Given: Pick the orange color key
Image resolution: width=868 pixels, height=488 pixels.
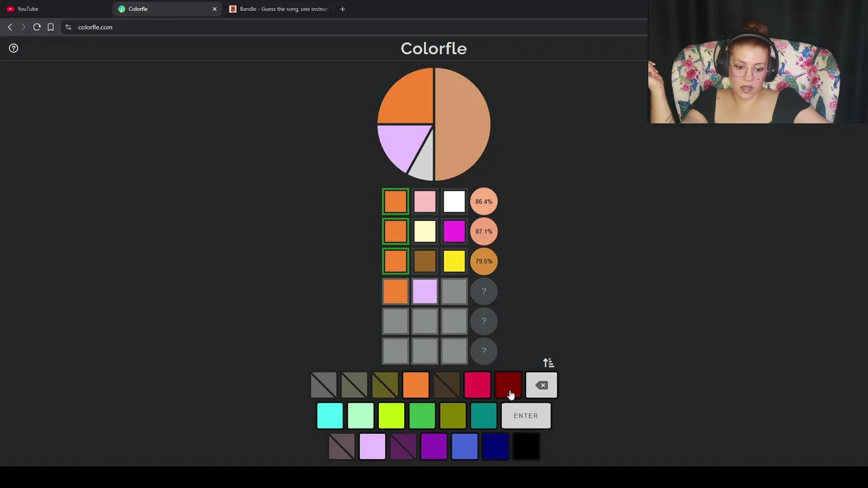Looking at the screenshot, I should 416,386.
